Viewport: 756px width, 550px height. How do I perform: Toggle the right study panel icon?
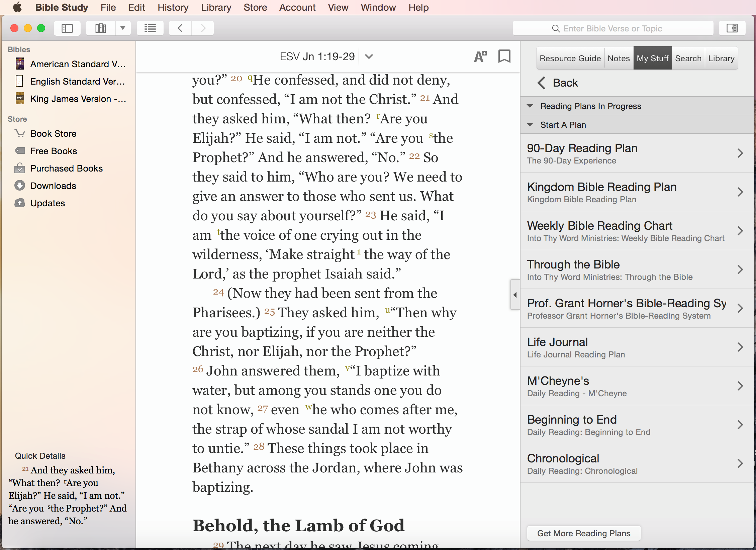[x=732, y=28]
